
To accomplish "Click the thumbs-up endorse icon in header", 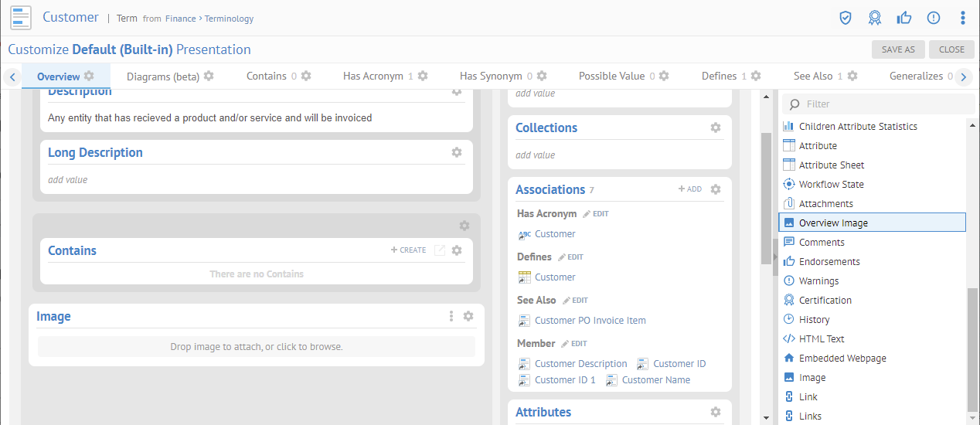I will [903, 18].
